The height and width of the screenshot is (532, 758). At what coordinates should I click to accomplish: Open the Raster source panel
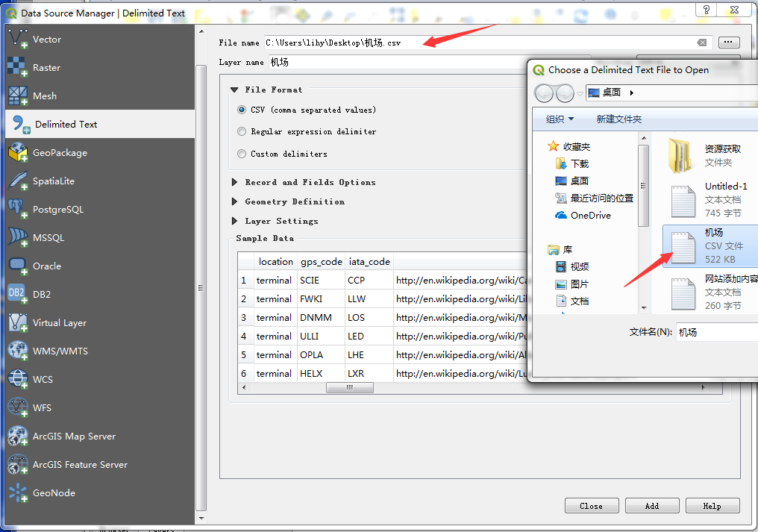[x=18, y=67]
